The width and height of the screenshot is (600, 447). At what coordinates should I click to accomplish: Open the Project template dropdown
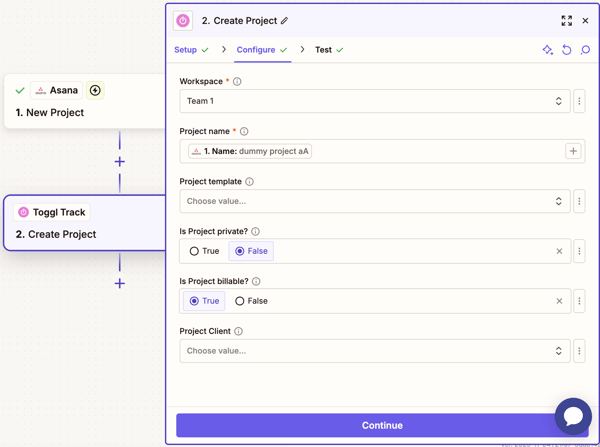374,201
